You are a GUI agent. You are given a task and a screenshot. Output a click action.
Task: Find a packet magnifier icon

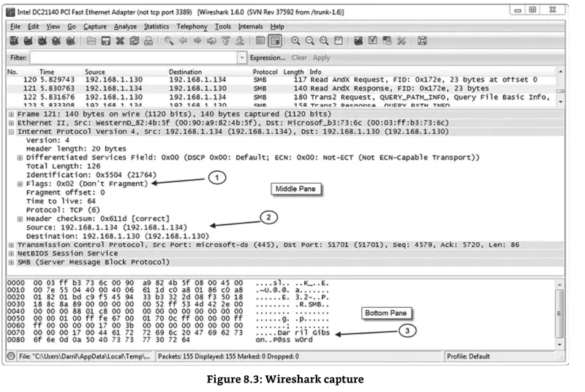[x=169, y=41]
